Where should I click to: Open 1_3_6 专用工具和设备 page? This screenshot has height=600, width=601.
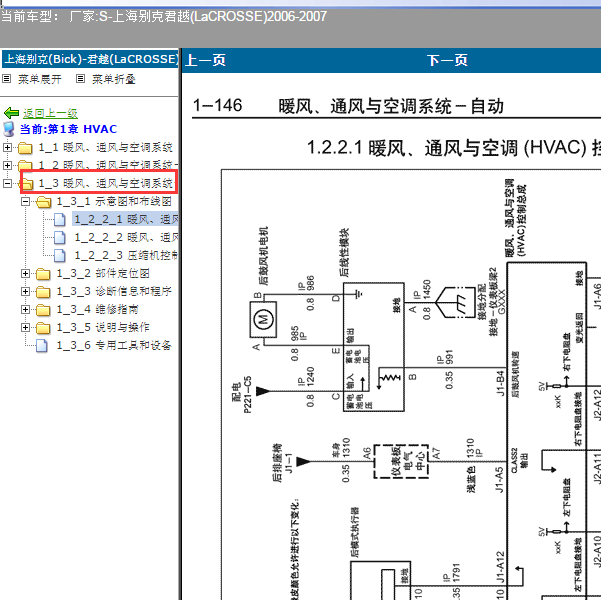[114, 345]
